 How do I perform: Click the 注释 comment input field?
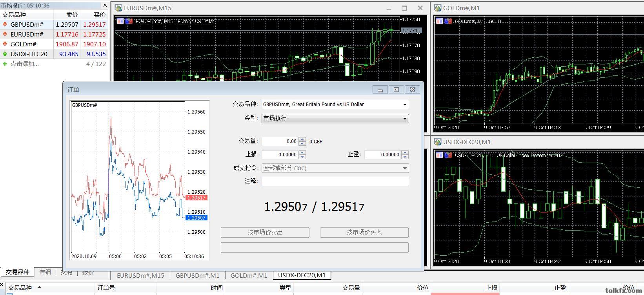click(335, 181)
